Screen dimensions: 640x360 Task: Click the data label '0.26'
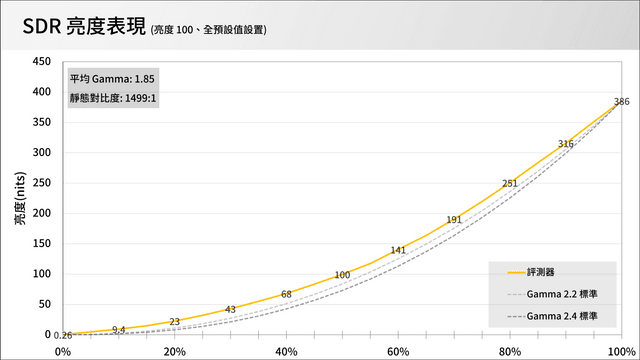point(63,336)
